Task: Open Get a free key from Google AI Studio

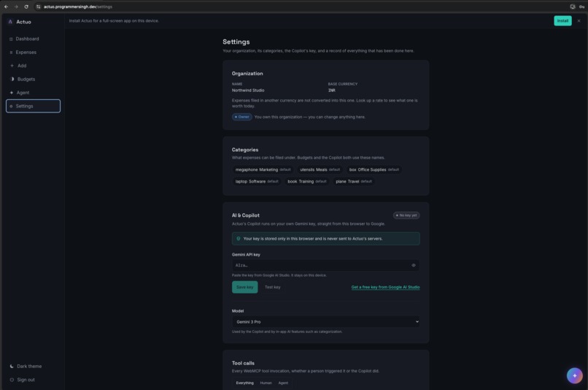Action: pyautogui.click(x=385, y=287)
